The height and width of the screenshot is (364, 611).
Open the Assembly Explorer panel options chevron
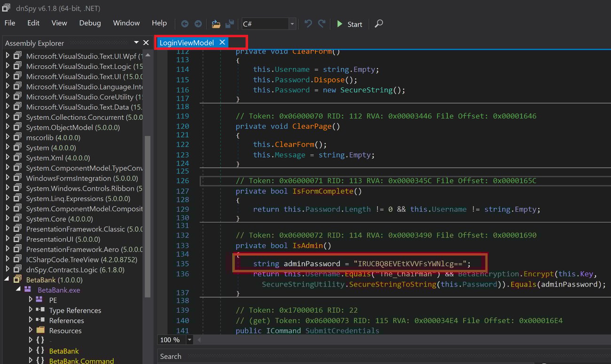(x=136, y=42)
